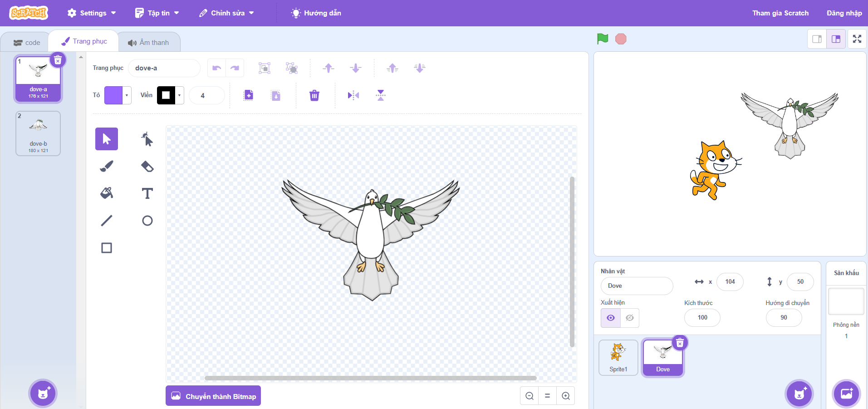Select the dove-a costume thumbnail
This screenshot has width=868, height=409.
pos(38,79)
